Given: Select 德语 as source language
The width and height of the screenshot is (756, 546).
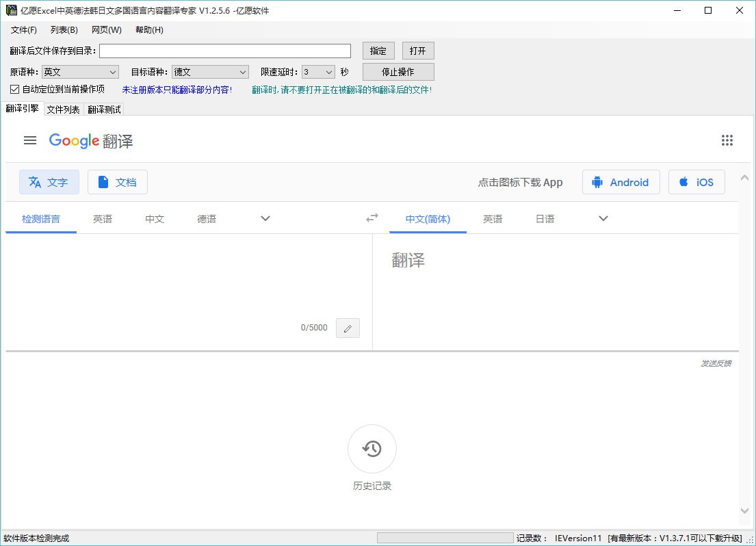Looking at the screenshot, I should (207, 219).
